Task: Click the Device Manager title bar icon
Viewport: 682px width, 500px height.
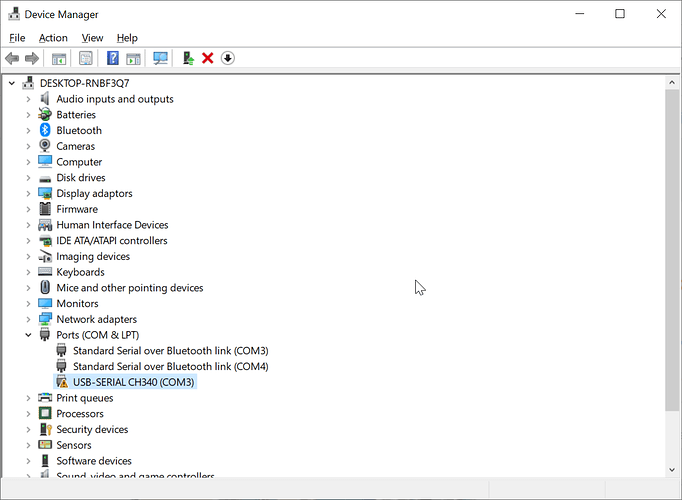Action: tap(14, 14)
